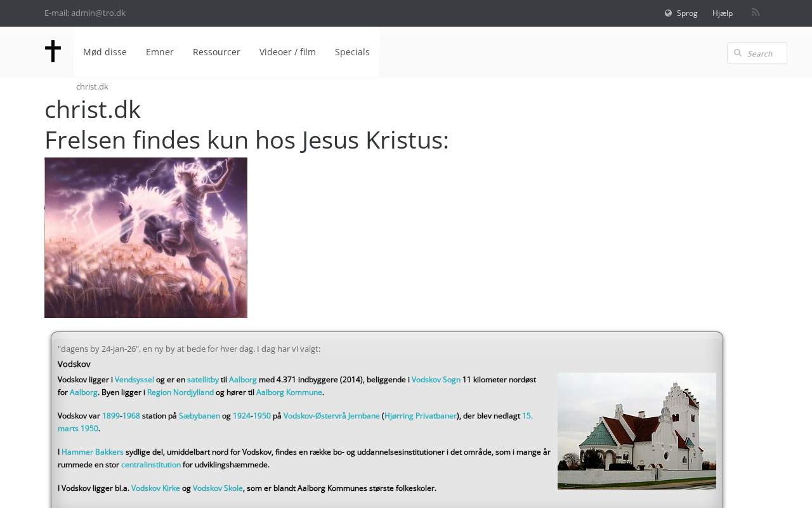The height and width of the screenshot is (508, 812).
Task: Click inside the Search input field
Action: pyautogui.click(x=757, y=53)
